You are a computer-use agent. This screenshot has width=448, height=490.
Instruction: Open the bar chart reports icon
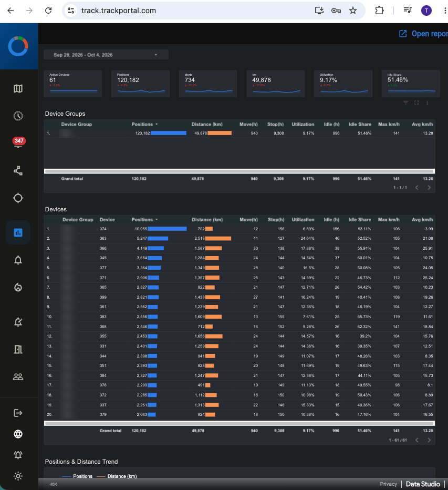coord(18,232)
